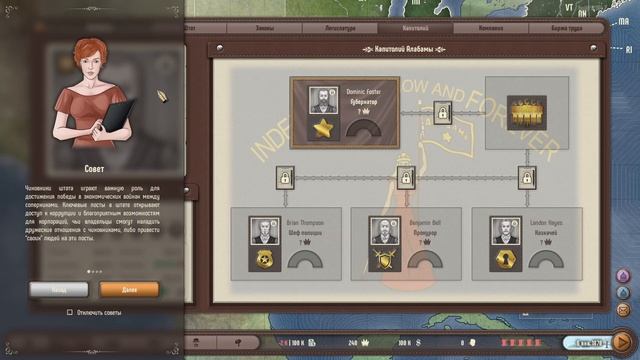Select Landon Hayes's portrait
640x360 pixels.
(x=506, y=231)
